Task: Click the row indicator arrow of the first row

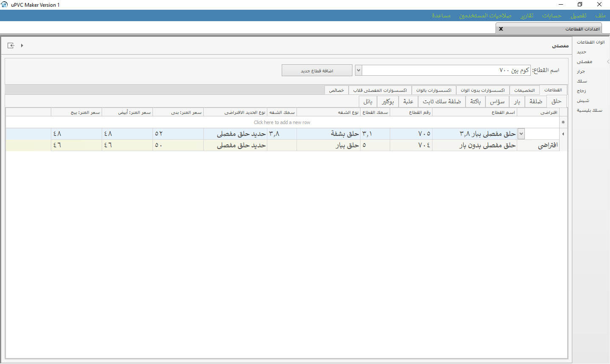Action: (563, 134)
